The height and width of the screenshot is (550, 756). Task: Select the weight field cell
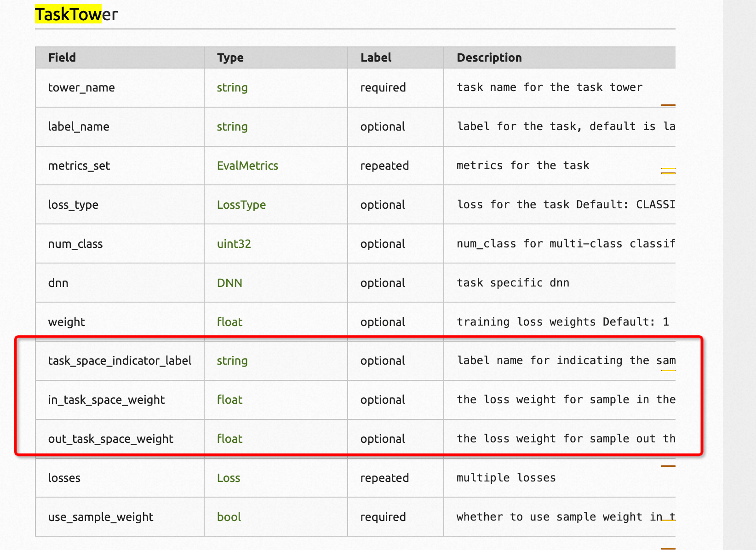(120, 322)
